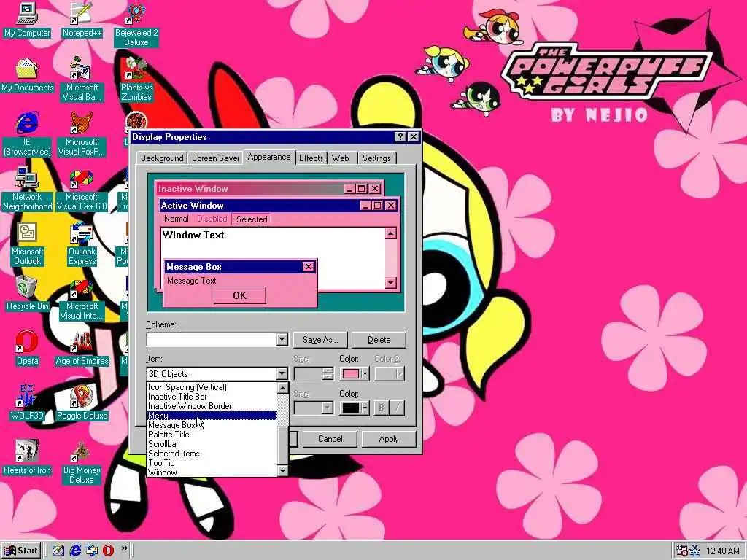Open the My Computer desktop icon

27,20
